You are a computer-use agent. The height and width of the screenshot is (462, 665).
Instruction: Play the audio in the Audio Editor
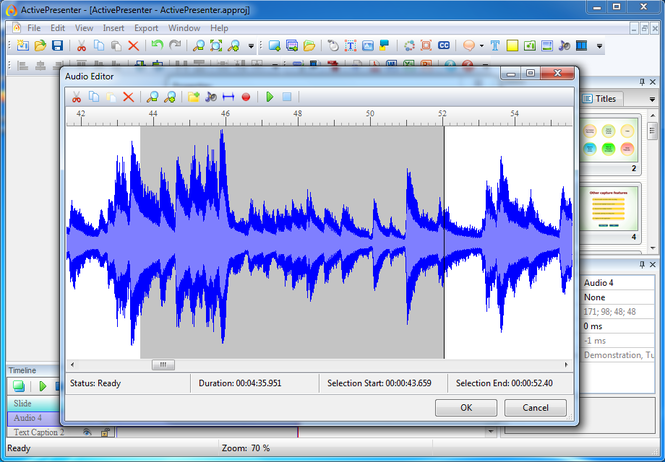click(269, 97)
